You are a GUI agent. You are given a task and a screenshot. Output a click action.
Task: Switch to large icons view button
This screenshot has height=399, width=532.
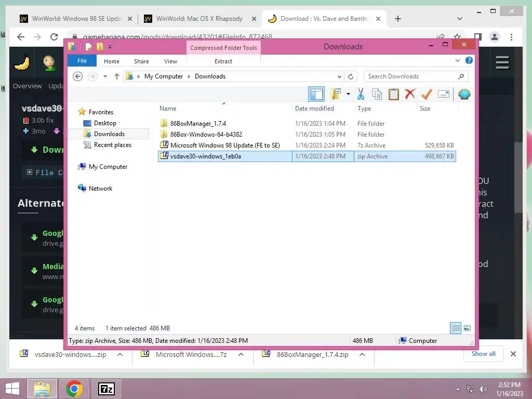(467, 328)
